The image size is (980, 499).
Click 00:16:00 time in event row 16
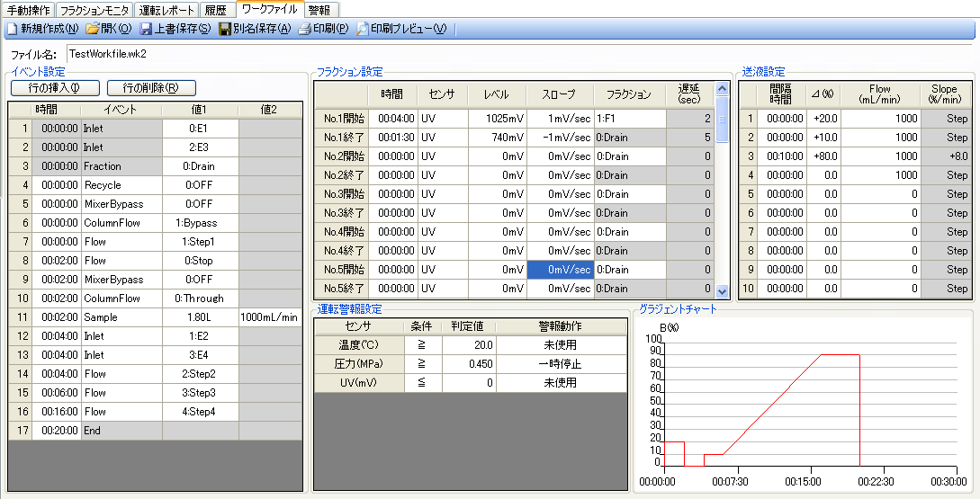click(x=57, y=412)
